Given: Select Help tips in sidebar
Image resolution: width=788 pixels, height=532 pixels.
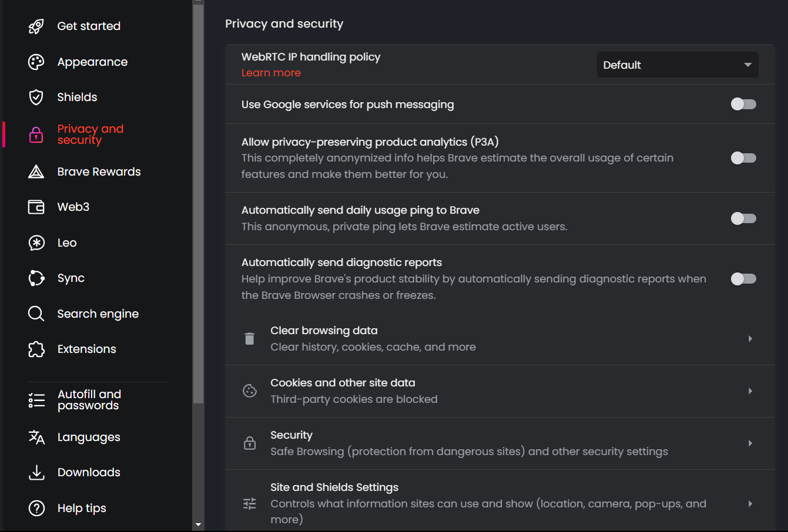Looking at the screenshot, I should coord(82,509).
